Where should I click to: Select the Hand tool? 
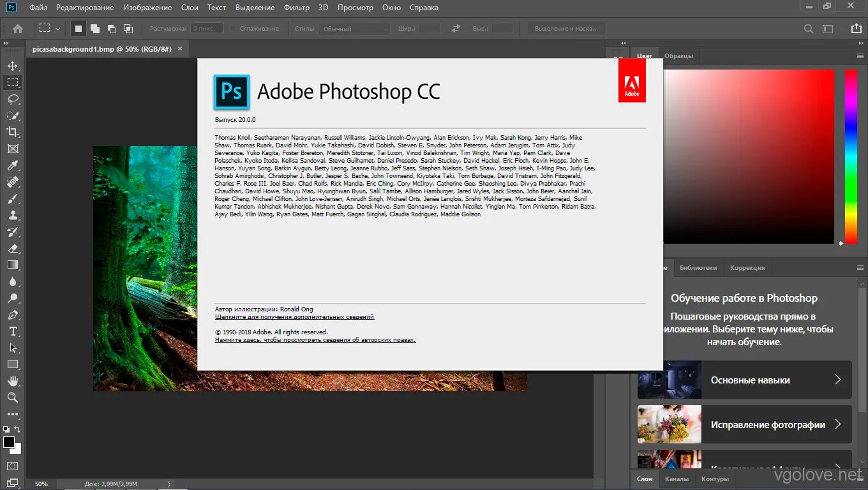click(x=13, y=381)
